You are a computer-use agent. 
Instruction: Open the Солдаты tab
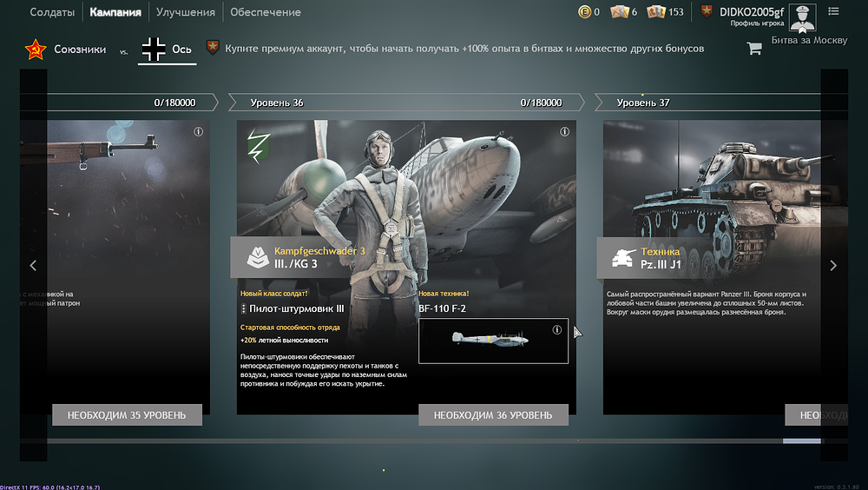coord(51,12)
